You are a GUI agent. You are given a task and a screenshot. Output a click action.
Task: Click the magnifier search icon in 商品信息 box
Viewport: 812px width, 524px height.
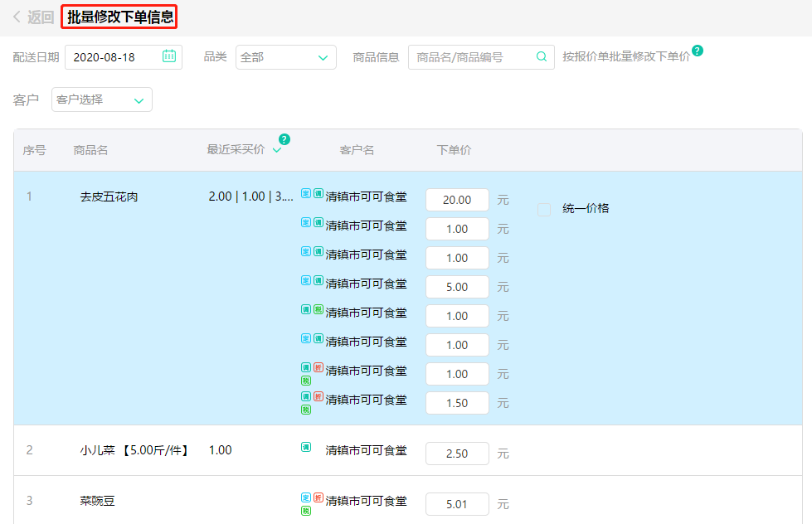(542, 57)
